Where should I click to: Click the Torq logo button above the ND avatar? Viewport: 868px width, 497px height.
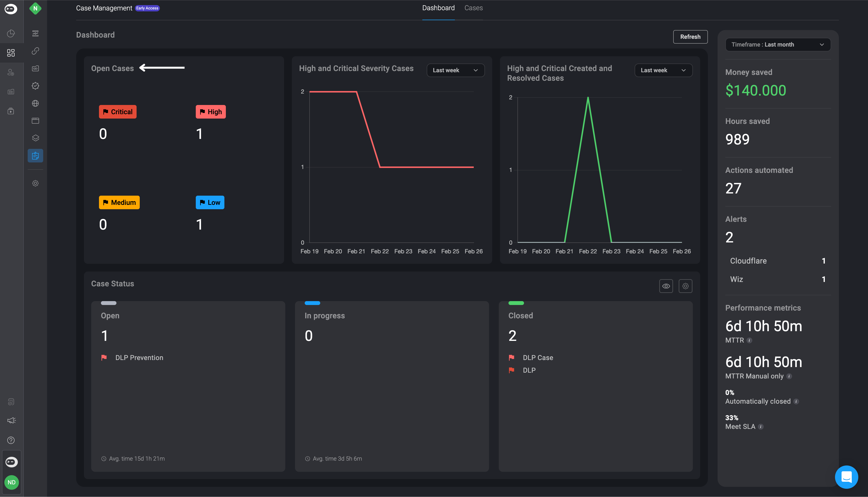11,462
